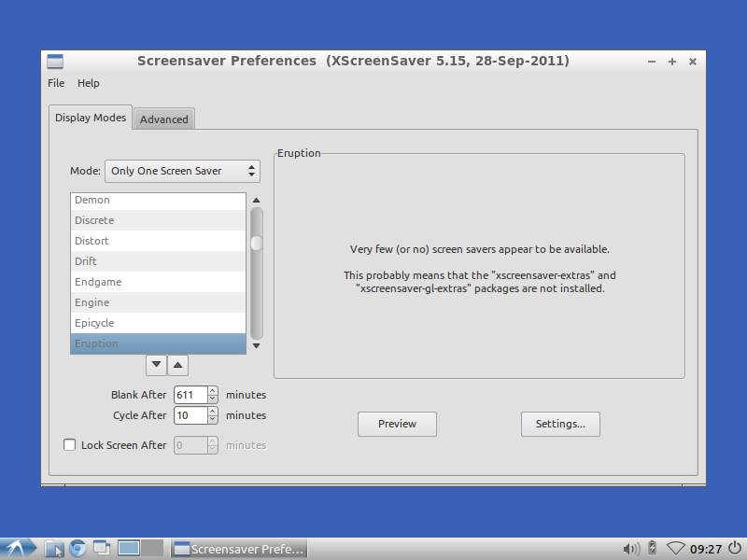747x560 pixels.
Task: Switch to the second workspace in pager
Action: [152, 548]
